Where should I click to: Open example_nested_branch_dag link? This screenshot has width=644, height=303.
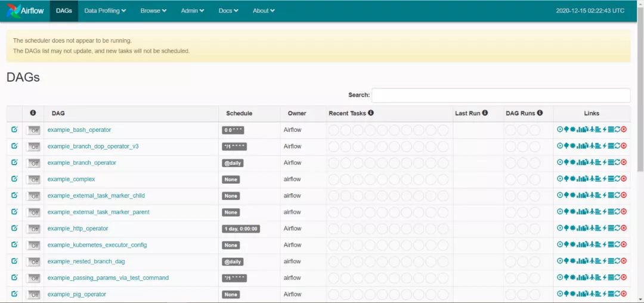pyautogui.click(x=86, y=261)
